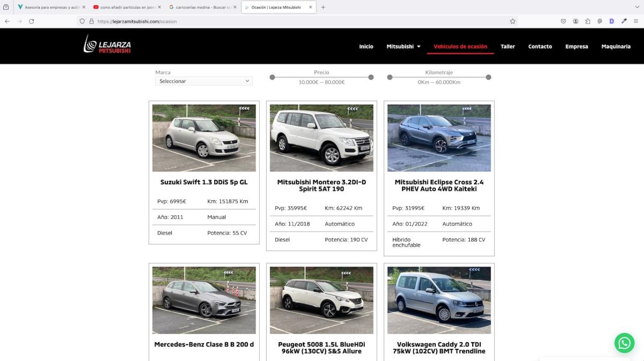Open the WhatsApp chat button
This screenshot has width=644, height=361.
[624, 342]
